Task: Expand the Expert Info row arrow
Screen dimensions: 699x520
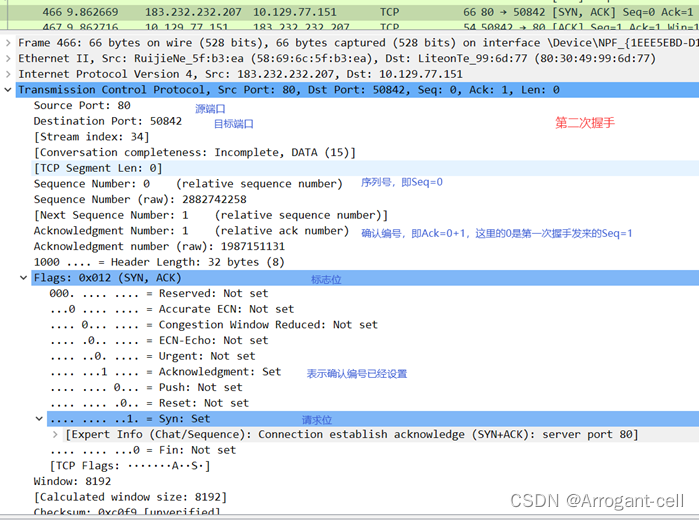Action: (x=55, y=434)
